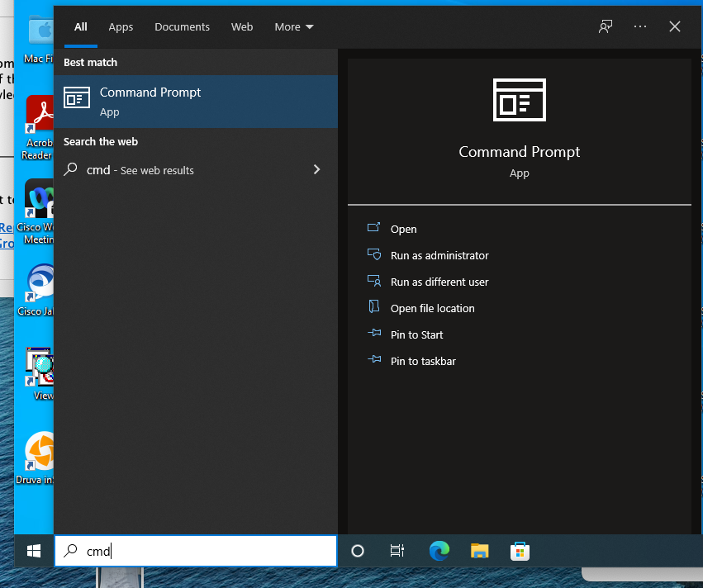Click the Cortana circle icon

pyautogui.click(x=358, y=551)
